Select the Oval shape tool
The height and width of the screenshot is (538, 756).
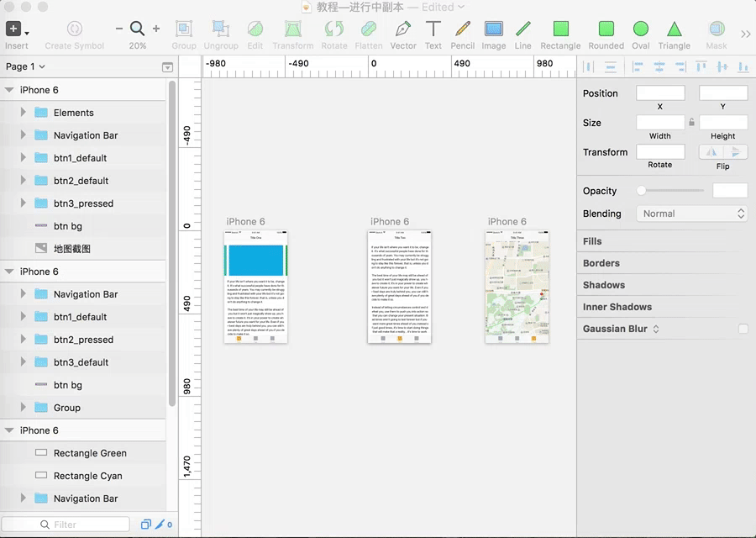tap(640, 29)
